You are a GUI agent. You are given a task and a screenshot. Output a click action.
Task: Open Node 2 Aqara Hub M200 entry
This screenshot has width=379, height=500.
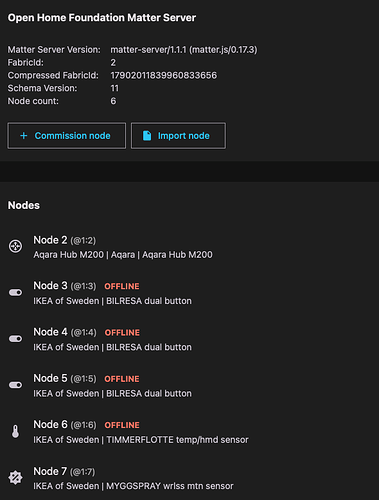click(189, 247)
